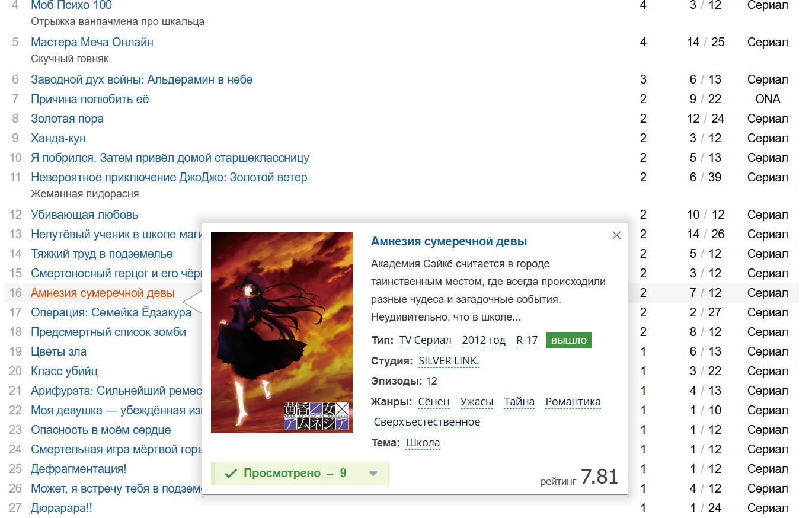Open Операция: Семейка Ёдзакура entry
This screenshot has height=518, width=812.
click(x=111, y=312)
